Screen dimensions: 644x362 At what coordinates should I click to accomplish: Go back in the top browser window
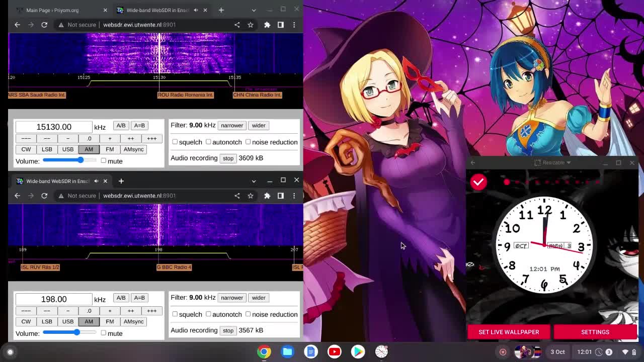pos(17,25)
